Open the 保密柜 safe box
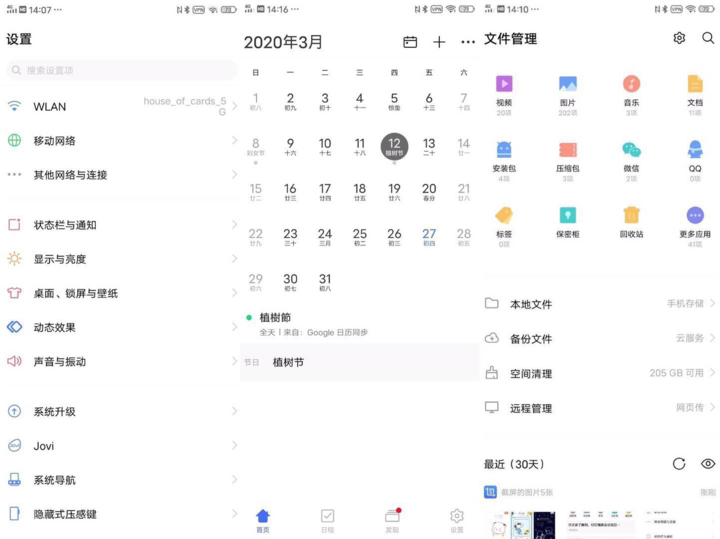Viewport: 720px width, 539px height. (568, 215)
